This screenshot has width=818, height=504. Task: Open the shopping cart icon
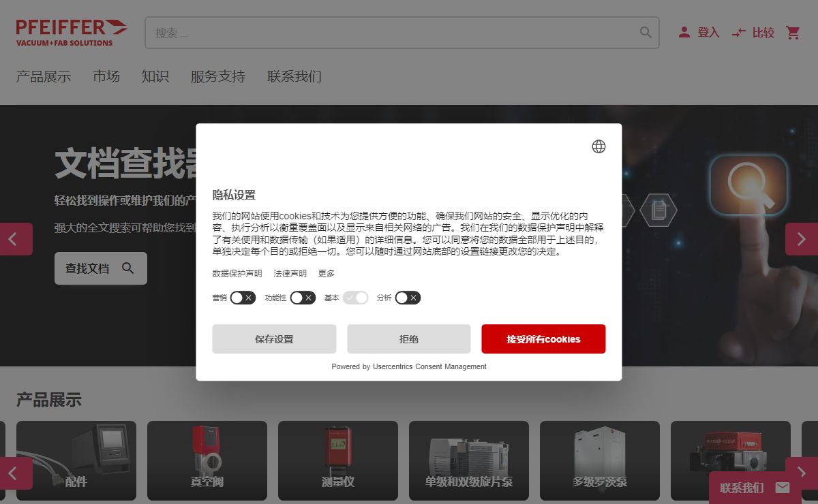[x=793, y=32]
